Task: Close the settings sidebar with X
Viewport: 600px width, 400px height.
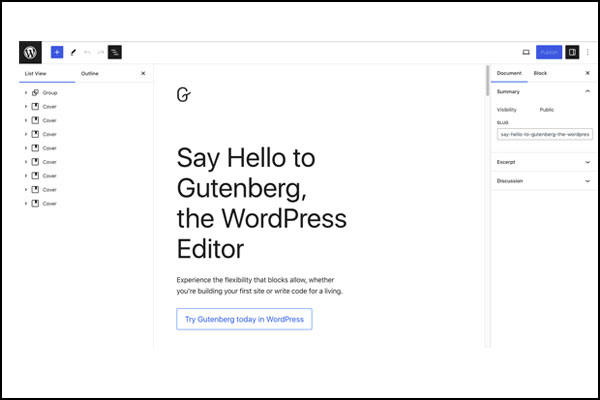Action: [588, 73]
